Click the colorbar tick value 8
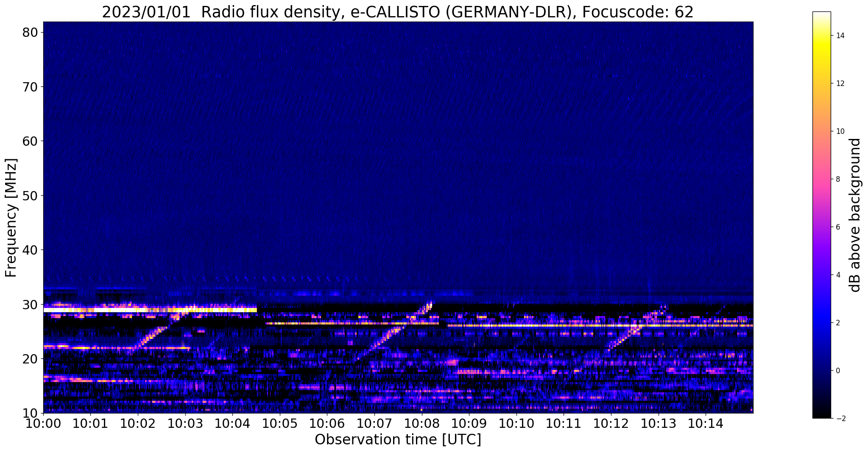 coord(838,179)
